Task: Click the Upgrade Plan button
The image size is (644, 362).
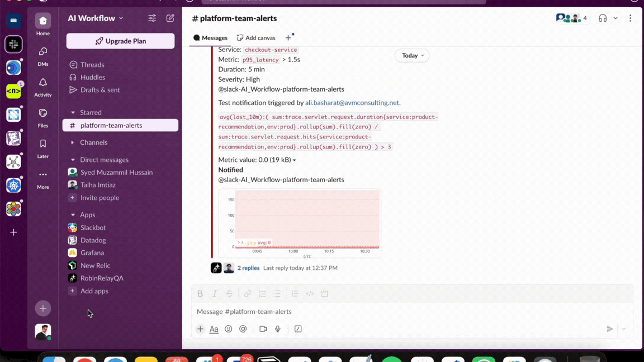Action: point(120,41)
